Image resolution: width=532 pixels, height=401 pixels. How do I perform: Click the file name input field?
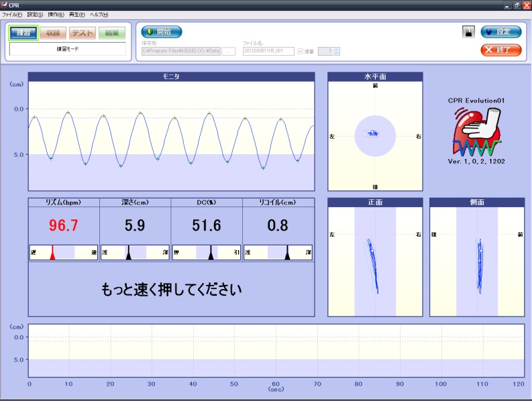click(268, 51)
